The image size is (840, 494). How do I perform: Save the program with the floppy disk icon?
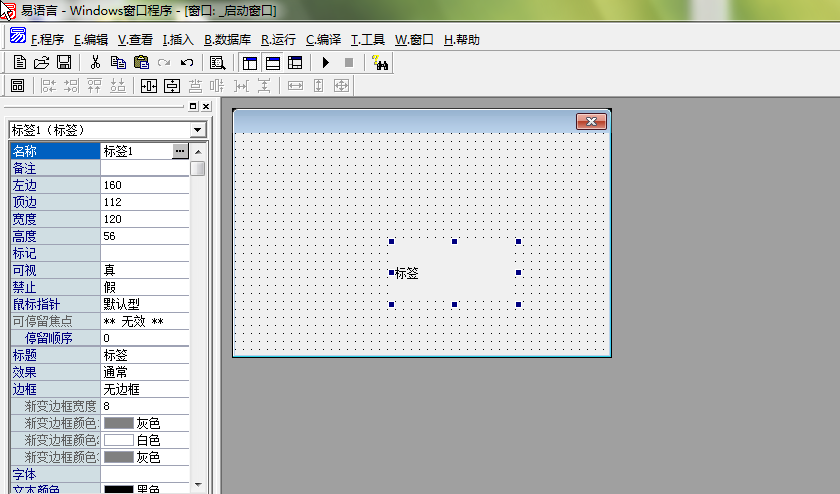pyautogui.click(x=63, y=63)
